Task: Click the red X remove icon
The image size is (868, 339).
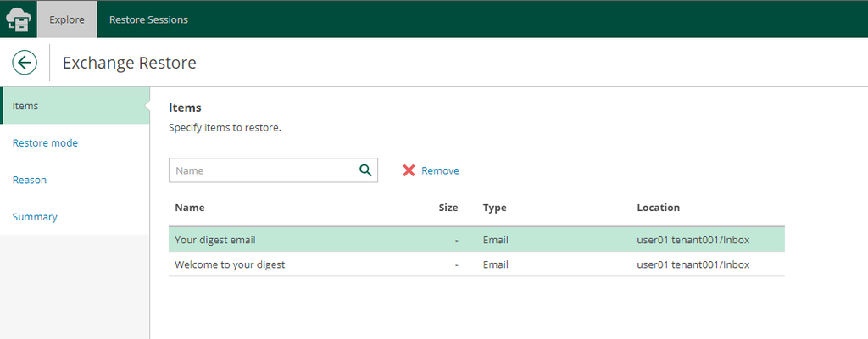Action: point(409,170)
